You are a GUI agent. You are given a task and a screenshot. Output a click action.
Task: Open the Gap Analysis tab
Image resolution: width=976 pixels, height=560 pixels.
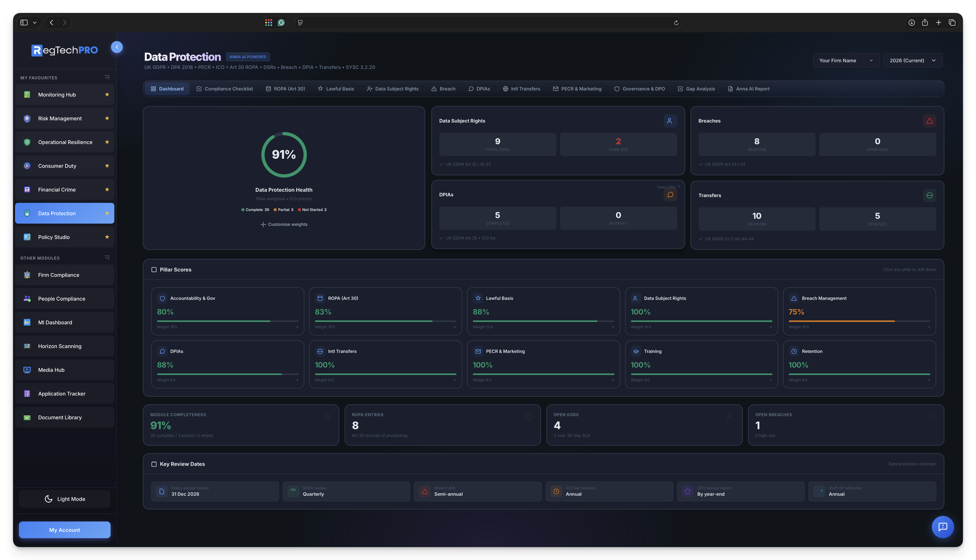coord(696,89)
